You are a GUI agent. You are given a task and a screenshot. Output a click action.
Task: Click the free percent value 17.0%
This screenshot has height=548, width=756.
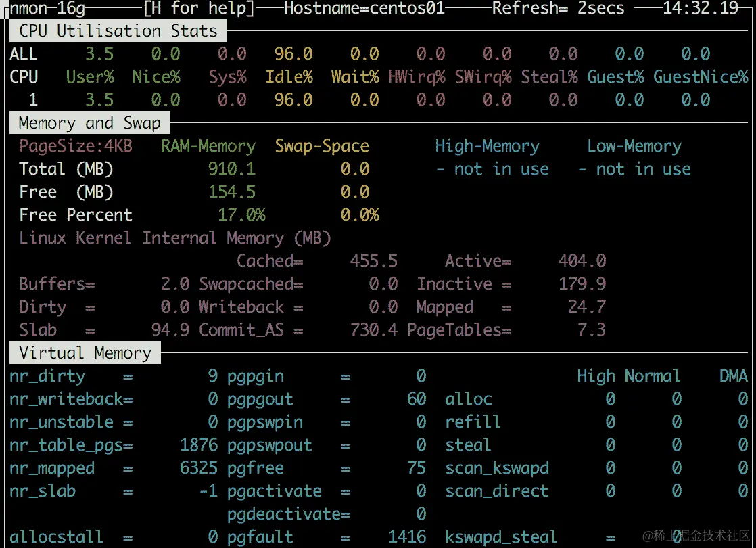click(241, 214)
